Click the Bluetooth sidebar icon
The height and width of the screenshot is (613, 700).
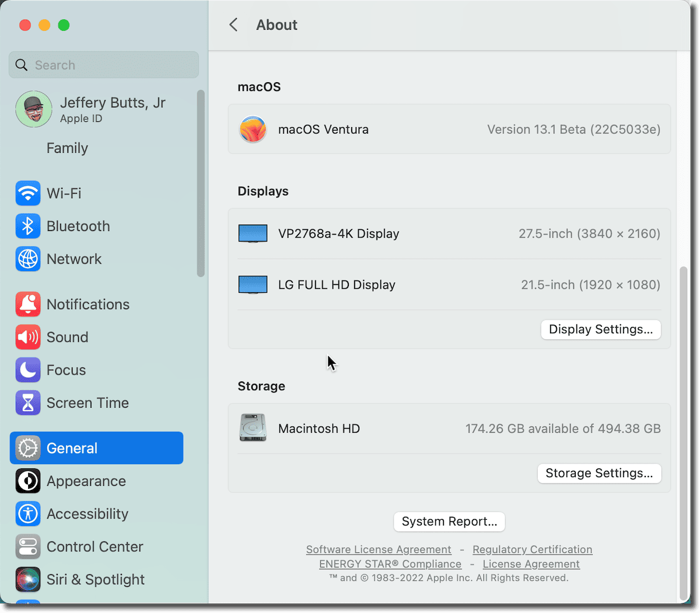(28, 226)
